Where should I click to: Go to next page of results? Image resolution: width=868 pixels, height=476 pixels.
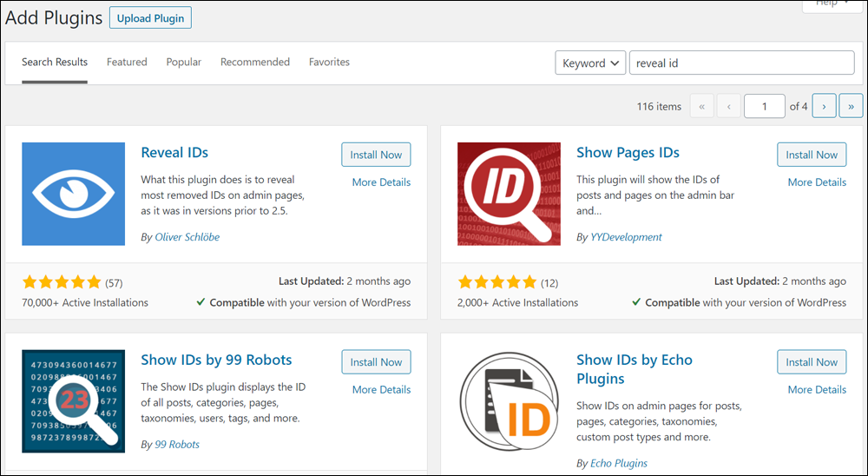824,106
